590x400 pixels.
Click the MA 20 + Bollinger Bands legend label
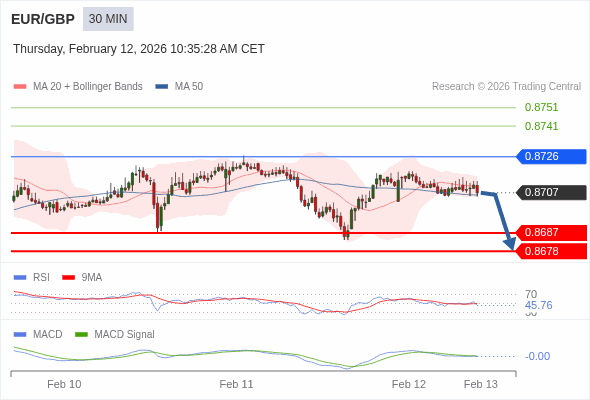pyautogui.click(x=88, y=87)
